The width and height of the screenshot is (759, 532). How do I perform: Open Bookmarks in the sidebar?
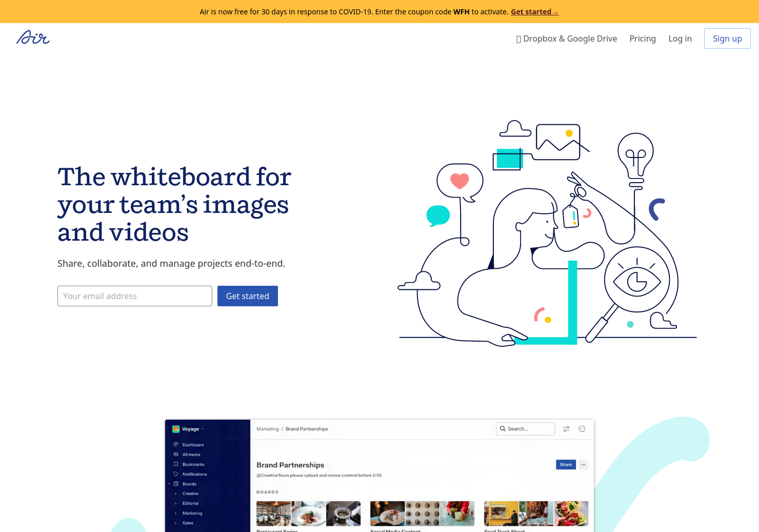point(193,464)
